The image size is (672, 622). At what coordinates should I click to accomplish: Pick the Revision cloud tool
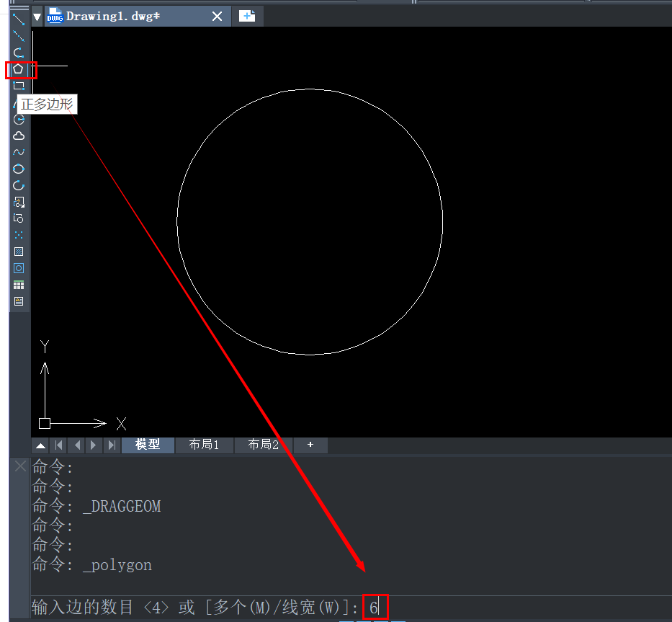19,135
